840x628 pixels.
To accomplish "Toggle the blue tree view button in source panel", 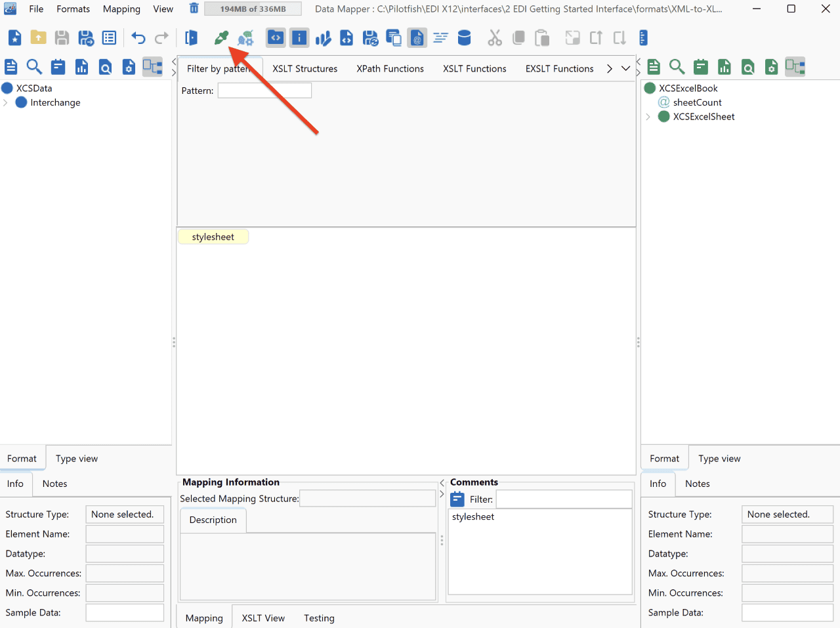I will click(152, 67).
